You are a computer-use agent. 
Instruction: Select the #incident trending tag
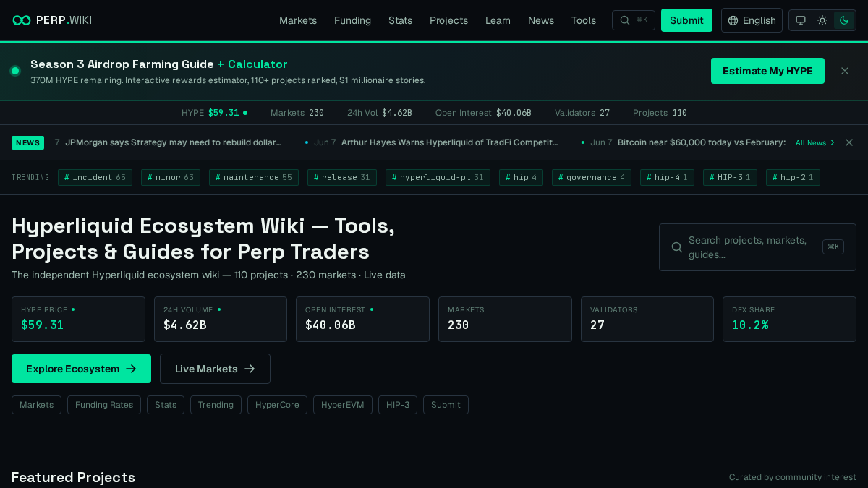coord(95,177)
